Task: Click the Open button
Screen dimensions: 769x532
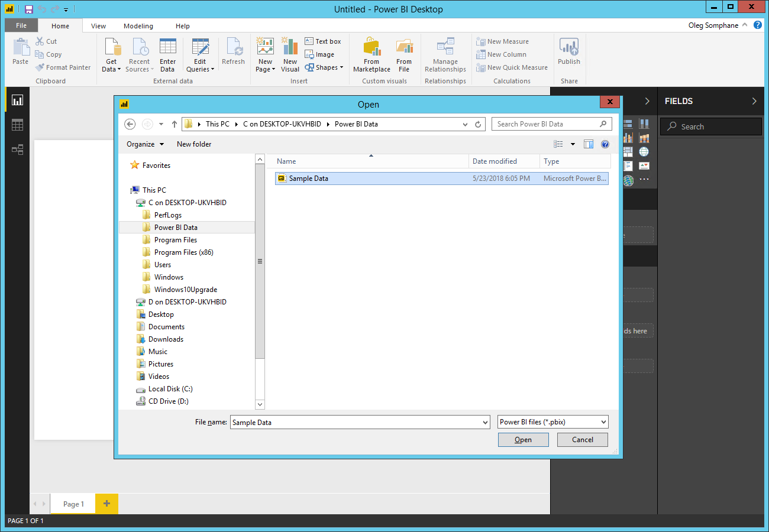Action: [x=523, y=439]
